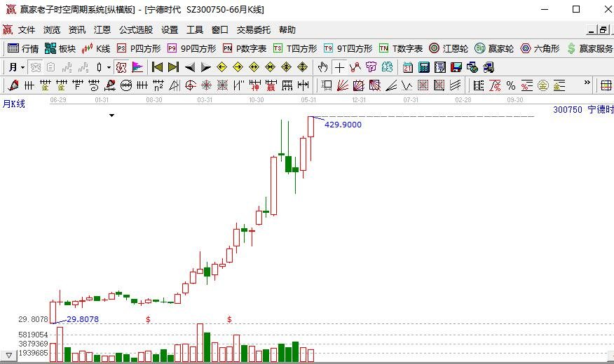The width and height of the screenshot is (614, 364).
Task: Select the hand pan cursor tool
Action: 322,67
